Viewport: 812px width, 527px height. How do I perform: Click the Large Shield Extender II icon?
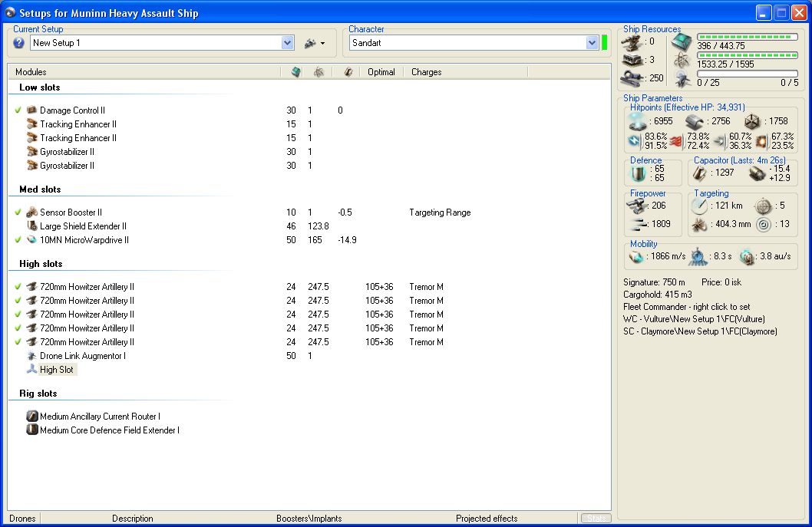31,226
